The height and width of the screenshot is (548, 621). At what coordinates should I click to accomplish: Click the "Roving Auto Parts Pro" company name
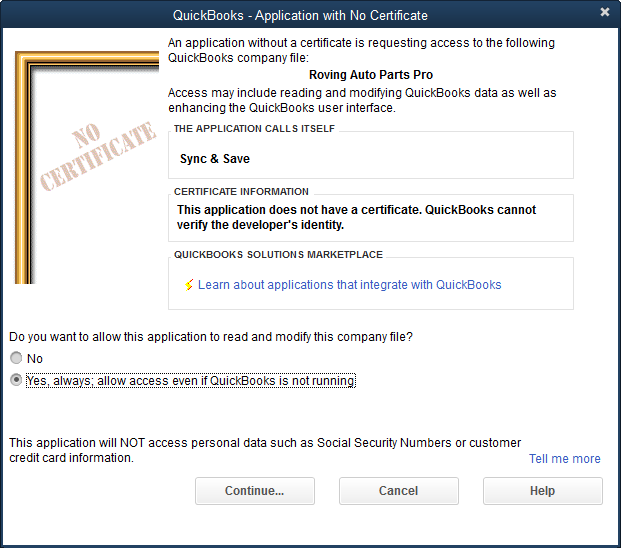click(x=371, y=75)
